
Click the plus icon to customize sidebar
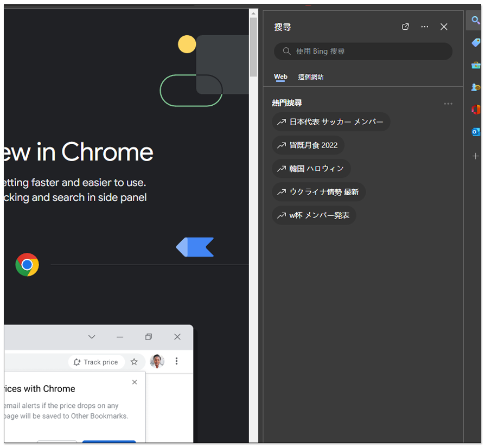(475, 156)
